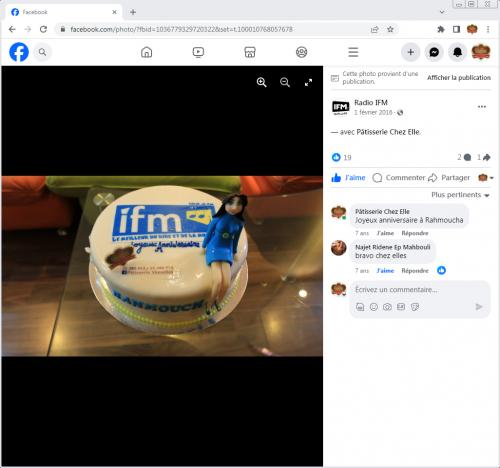Open the post date 1 février 2016
Screen dimensions: 500x468
(373, 112)
